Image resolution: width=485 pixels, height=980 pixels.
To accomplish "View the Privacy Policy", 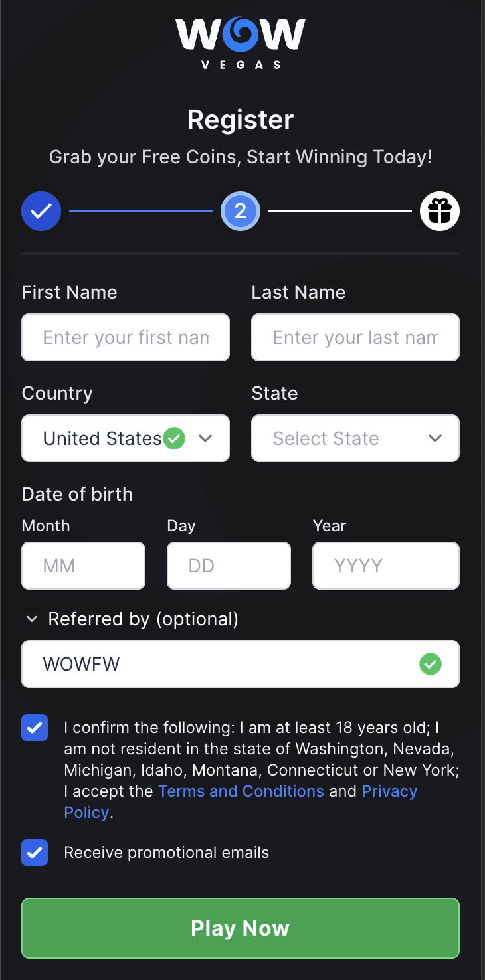I will [x=389, y=791].
